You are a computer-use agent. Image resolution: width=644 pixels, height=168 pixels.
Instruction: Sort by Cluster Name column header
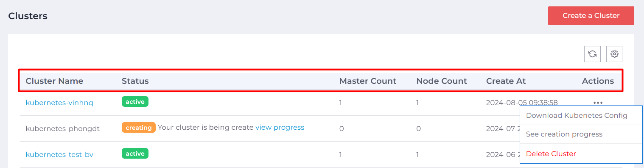click(x=55, y=81)
